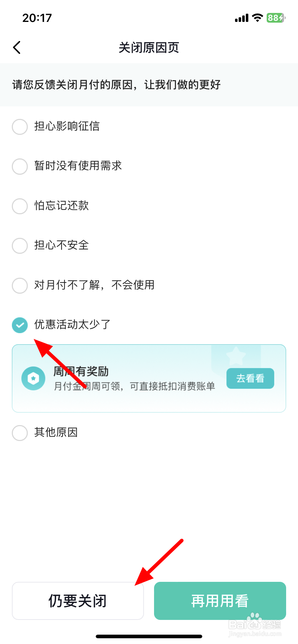Tap 再用用看 to keep using monthly pay

(220, 601)
